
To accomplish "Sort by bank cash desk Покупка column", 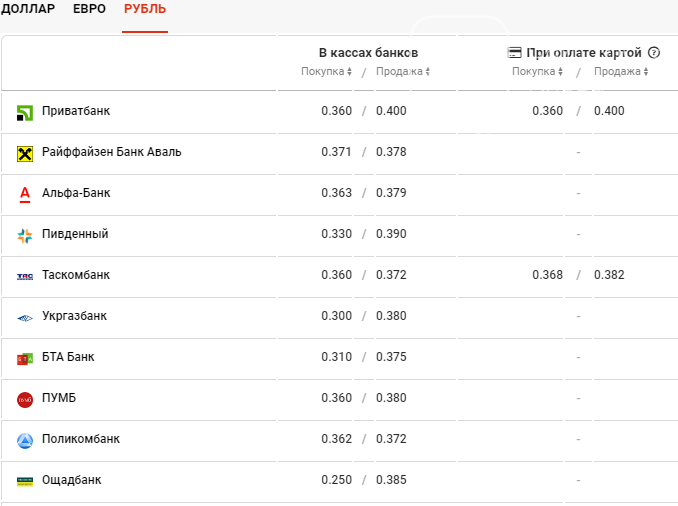I will (327, 72).
